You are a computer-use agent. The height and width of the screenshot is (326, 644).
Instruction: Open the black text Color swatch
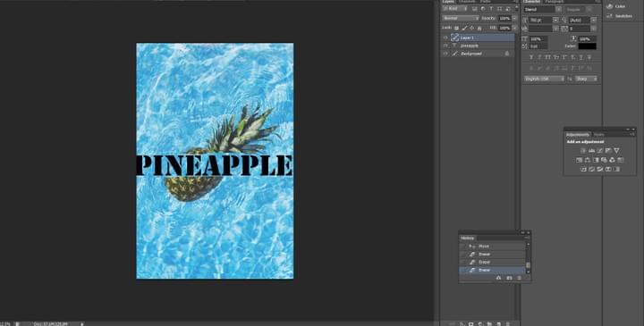point(588,46)
